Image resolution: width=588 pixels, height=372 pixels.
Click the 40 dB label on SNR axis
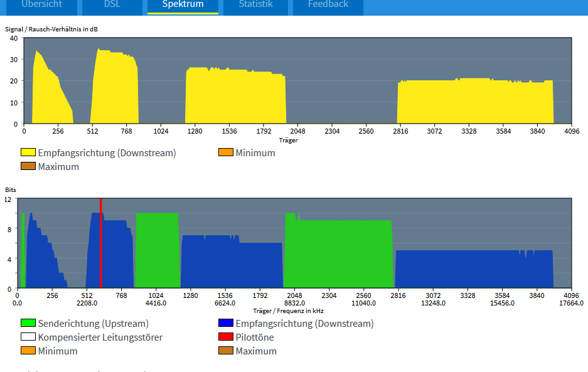[14, 38]
